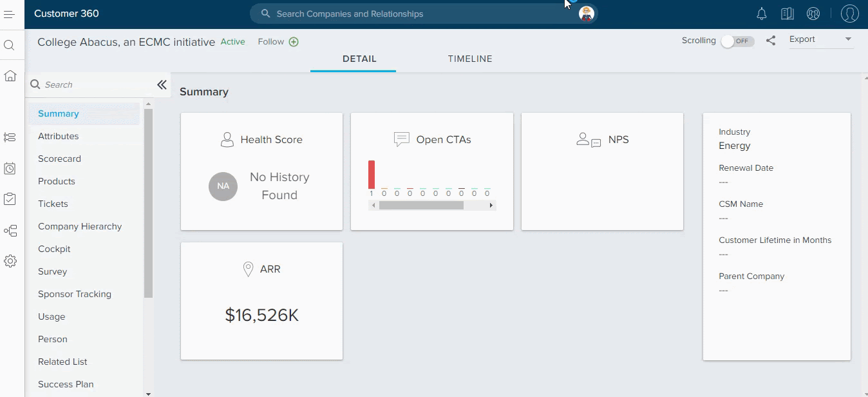868x397 pixels.
Task: Open the home icon in left rail
Action: (x=10, y=76)
